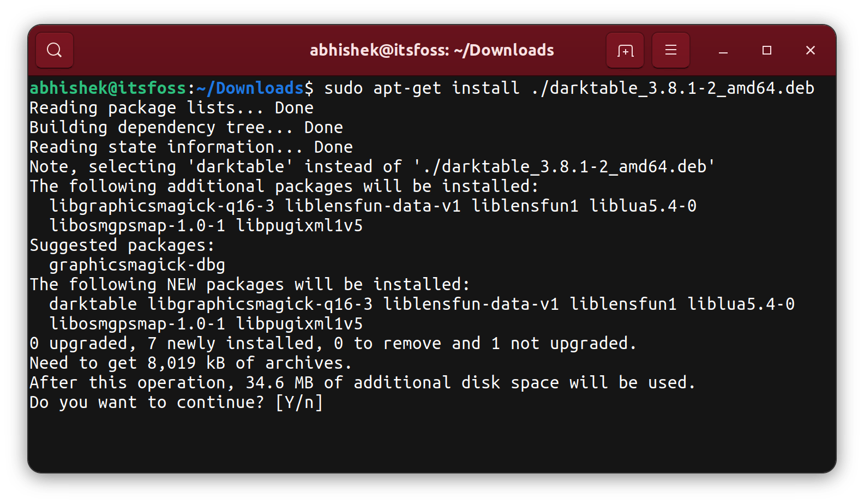Click the liblensfun-data-v1 package name
Image resolution: width=864 pixels, height=504 pixels.
(374, 206)
